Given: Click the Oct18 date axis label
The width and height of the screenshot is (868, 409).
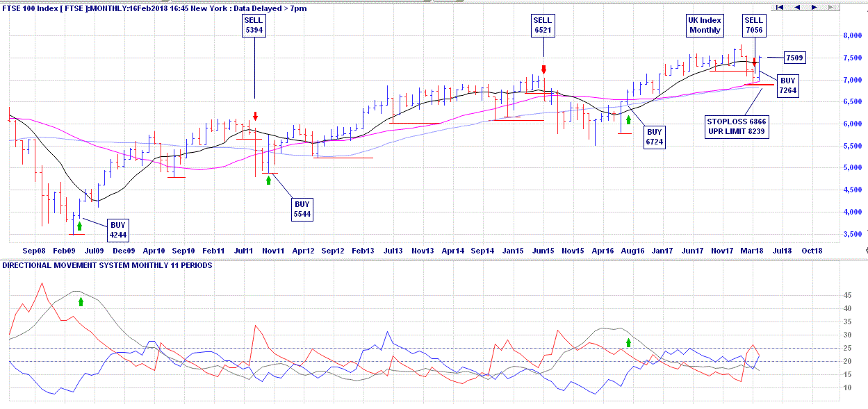Looking at the screenshot, I should coord(812,251).
